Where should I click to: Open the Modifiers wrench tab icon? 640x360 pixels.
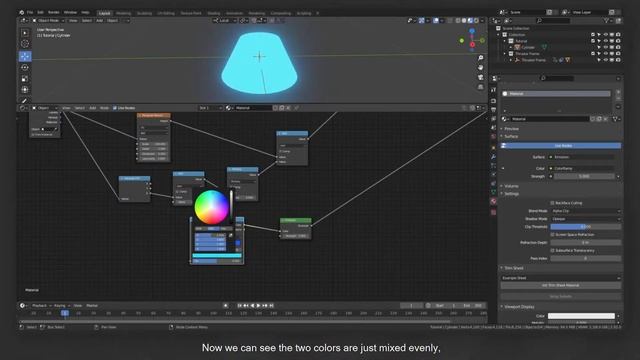493,156
